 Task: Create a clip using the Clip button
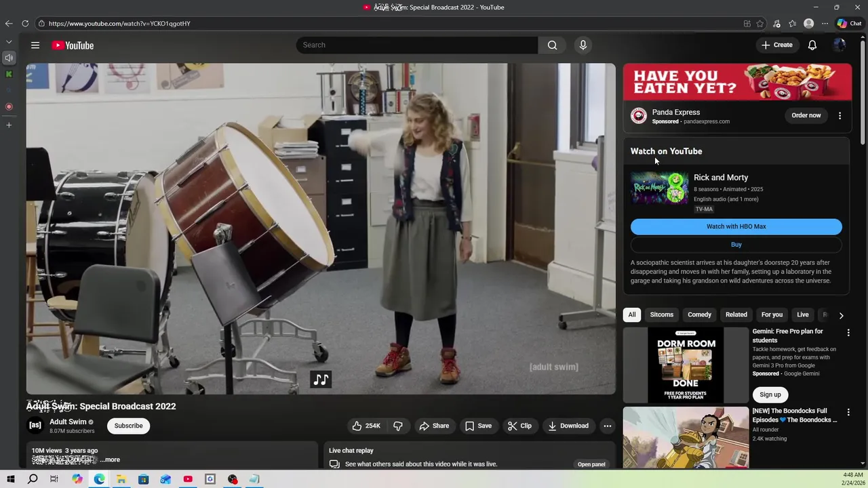coord(519,426)
